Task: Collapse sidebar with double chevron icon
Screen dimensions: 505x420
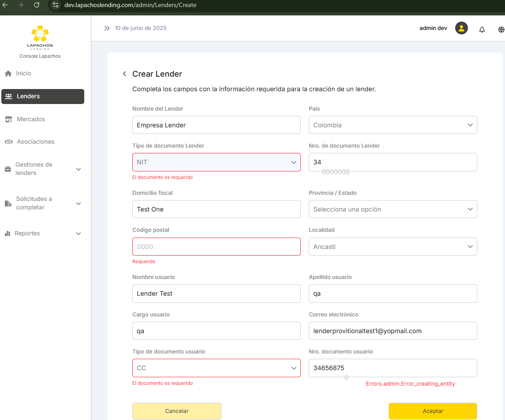Action: click(107, 28)
